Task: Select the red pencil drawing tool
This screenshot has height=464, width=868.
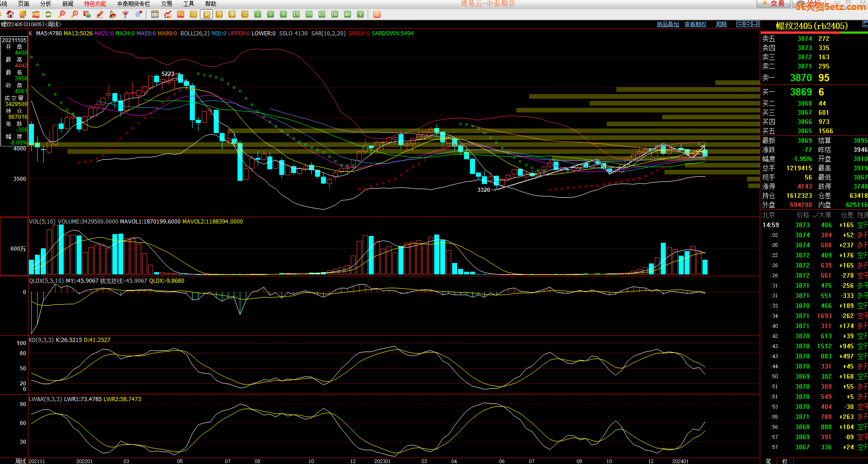Action: [100, 14]
